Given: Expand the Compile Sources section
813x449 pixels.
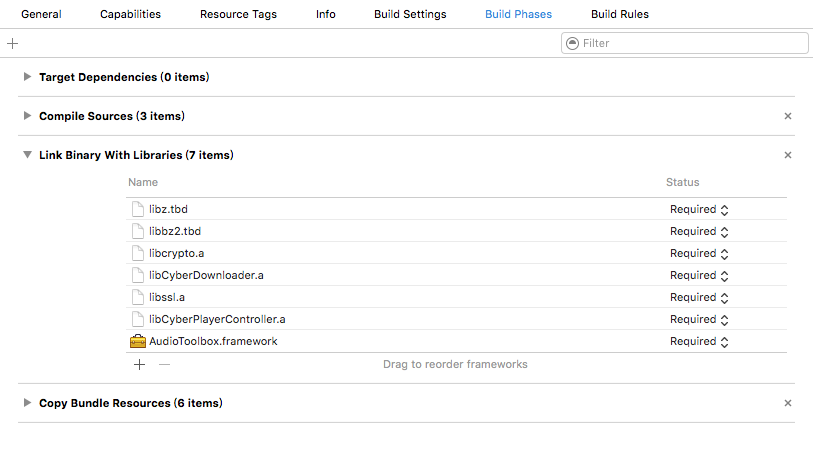Looking at the screenshot, I should tap(27, 116).
